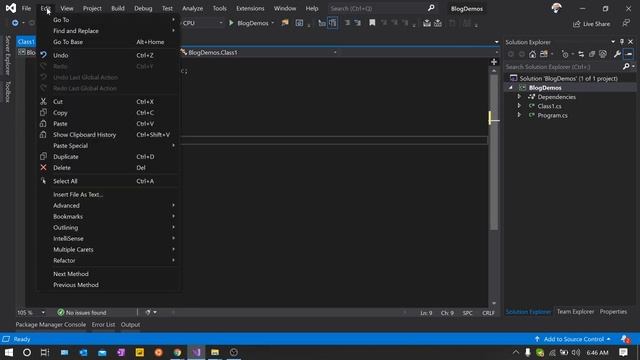Screen dimensions: 640x360
Task: Toggle Show All Files in Solution Explorer
Action: point(603,54)
